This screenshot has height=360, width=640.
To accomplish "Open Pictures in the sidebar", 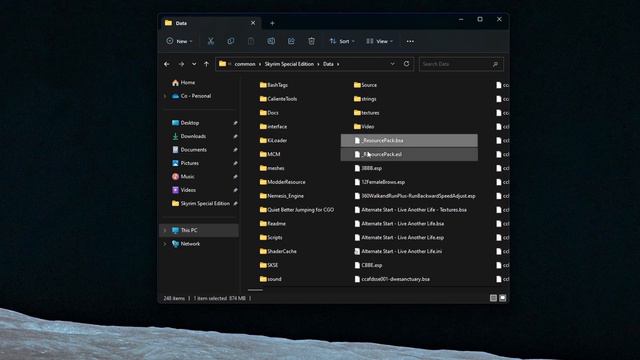I will (185, 163).
